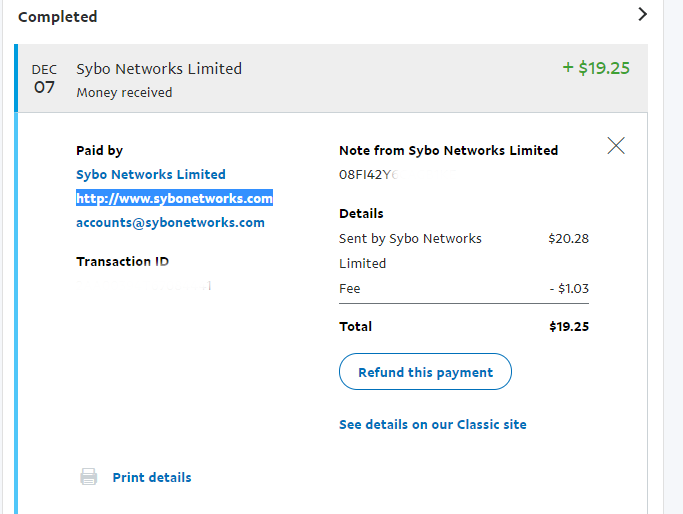Viewport: 683px width, 514px height.
Task: Collapse the Sybo Networks Limited transaction row
Action: (330, 78)
